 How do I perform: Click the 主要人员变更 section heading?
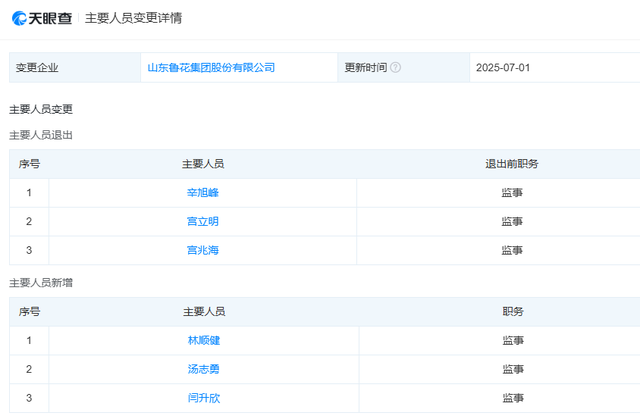[41, 109]
